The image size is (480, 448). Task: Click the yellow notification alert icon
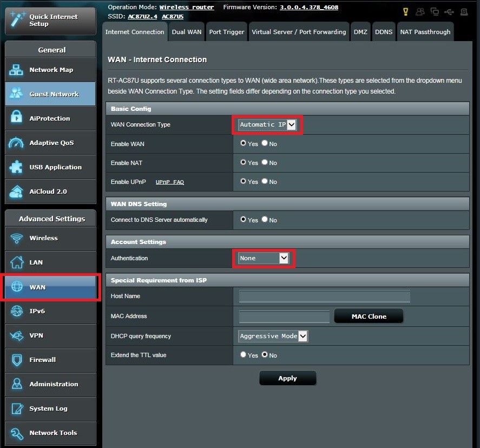406,11
